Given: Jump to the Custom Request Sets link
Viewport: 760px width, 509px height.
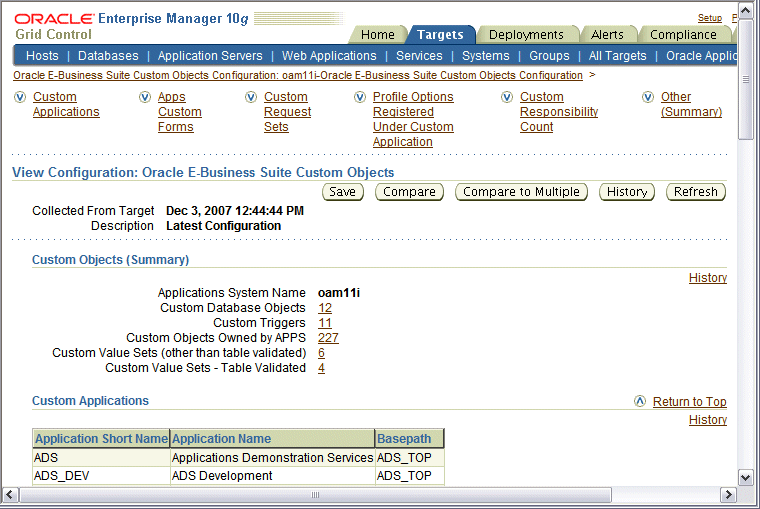Looking at the screenshot, I should (287, 112).
